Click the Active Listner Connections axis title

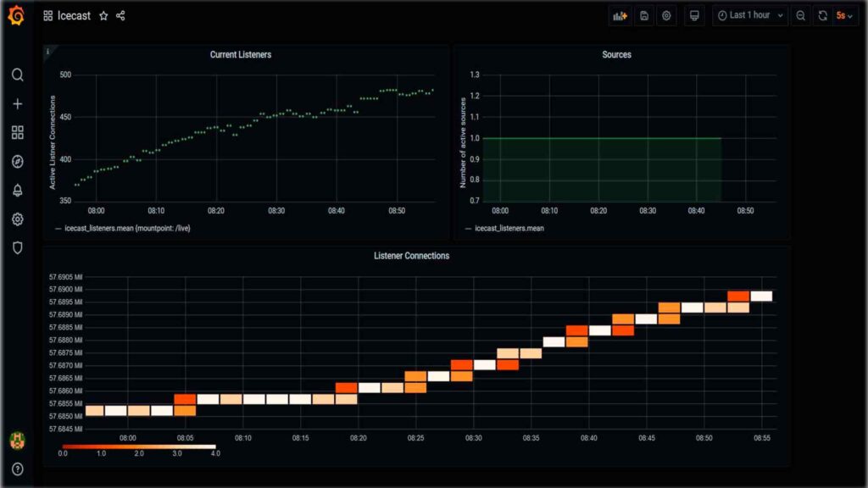tap(53, 142)
